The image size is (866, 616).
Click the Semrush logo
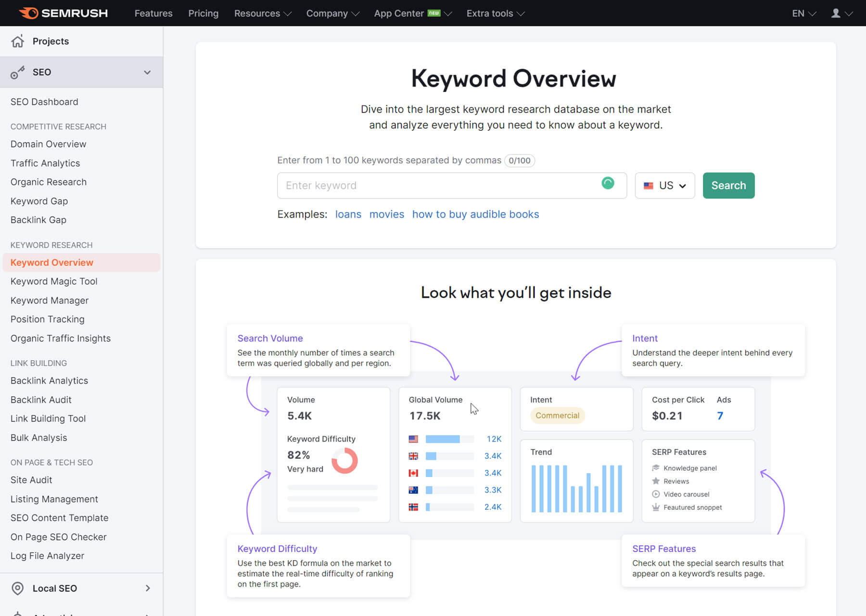(x=63, y=13)
